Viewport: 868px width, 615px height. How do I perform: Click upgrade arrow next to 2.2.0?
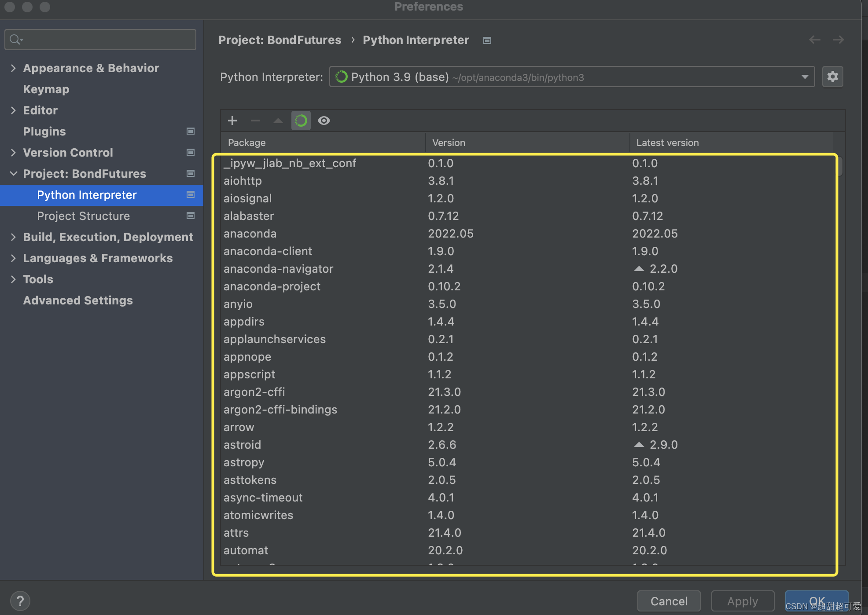point(639,269)
